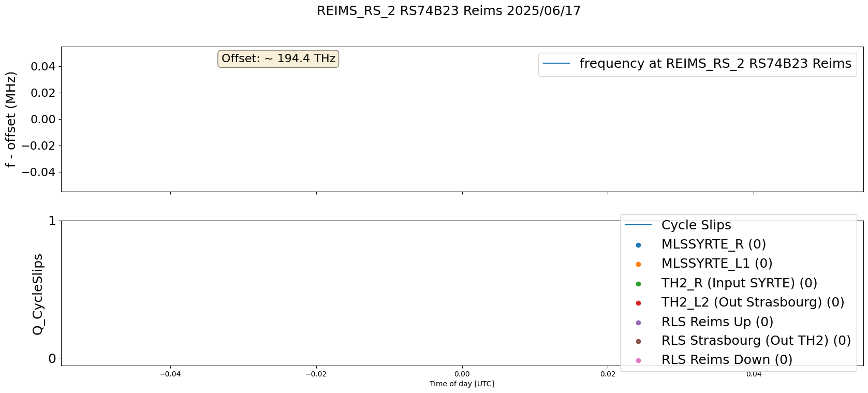Click the −0.04 tick label on upper y-axis
Screen dimensions: 868x393
click(x=39, y=172)
